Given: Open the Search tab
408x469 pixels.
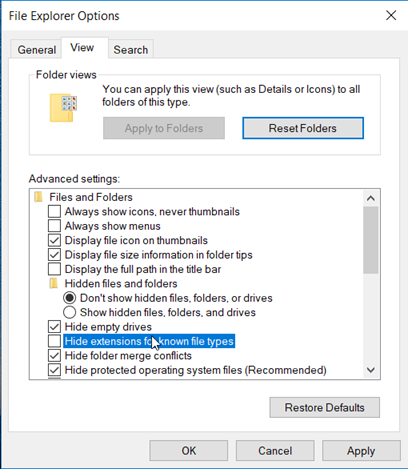Looking at the screenshot, I should click(131, 50).
